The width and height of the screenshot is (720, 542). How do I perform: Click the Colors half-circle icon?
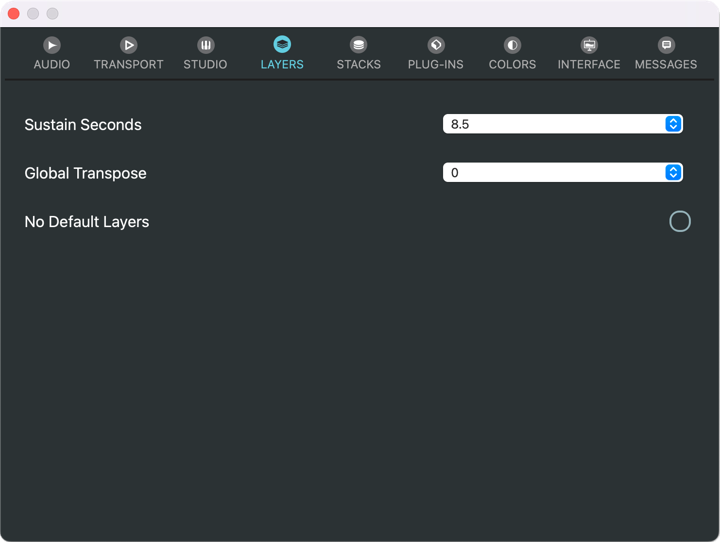pyautogui.click(x=512, y=45)
